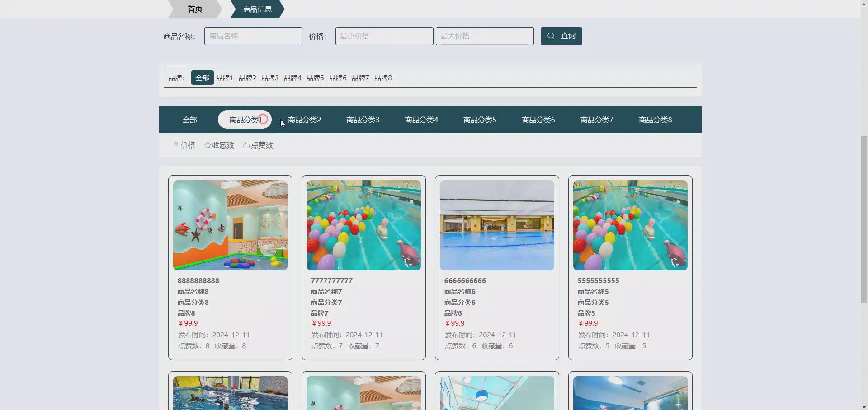The image size is (868, 410).
Task: Select the 全部 category tab
Action: point(190,120)
